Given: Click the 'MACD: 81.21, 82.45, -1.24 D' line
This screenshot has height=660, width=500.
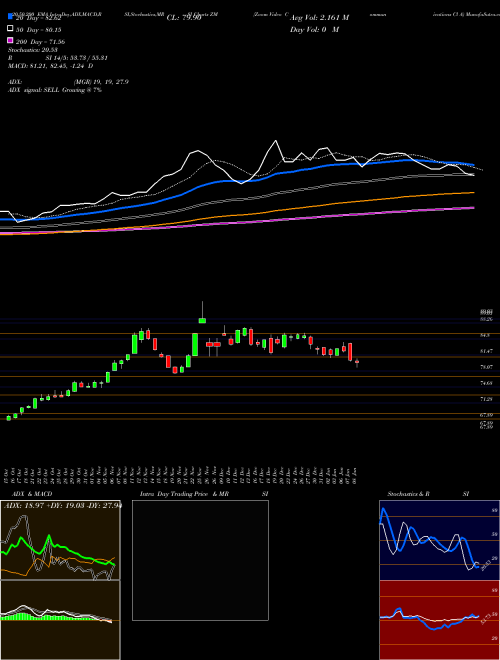Looking at the screenshot, I should [51, 66].
